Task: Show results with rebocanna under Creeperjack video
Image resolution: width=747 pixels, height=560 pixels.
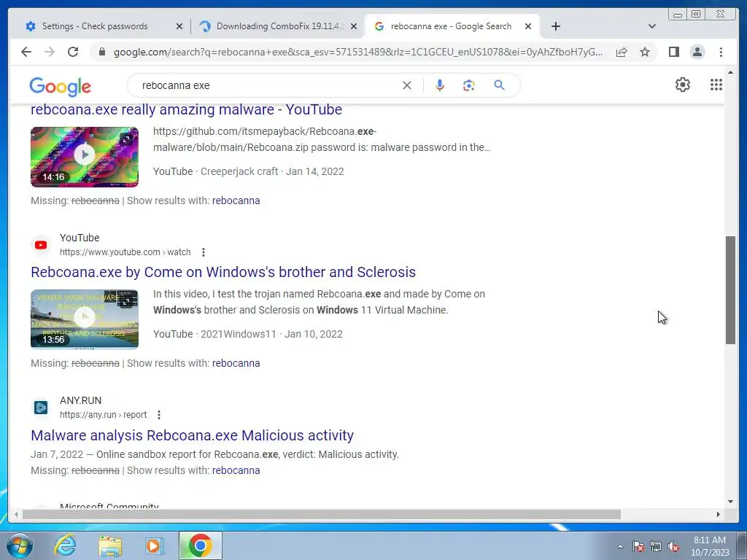Action: [x=236, y=201]
